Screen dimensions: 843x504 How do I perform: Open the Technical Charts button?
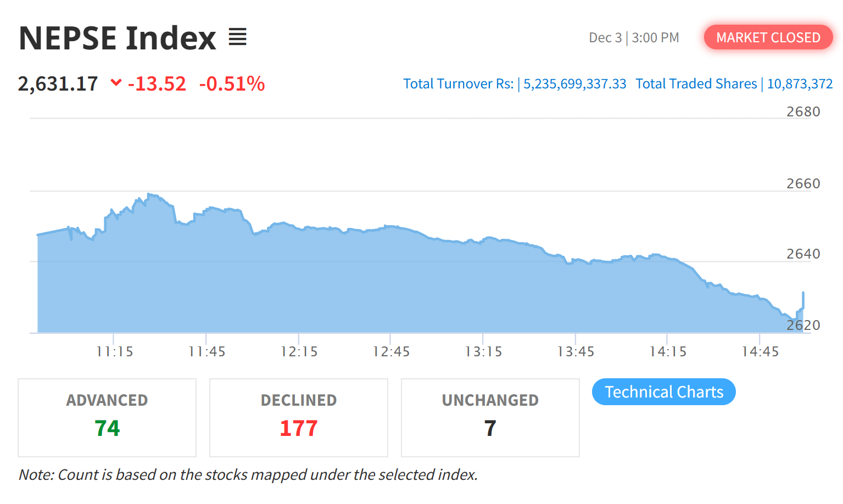click(x=663, y=392)
